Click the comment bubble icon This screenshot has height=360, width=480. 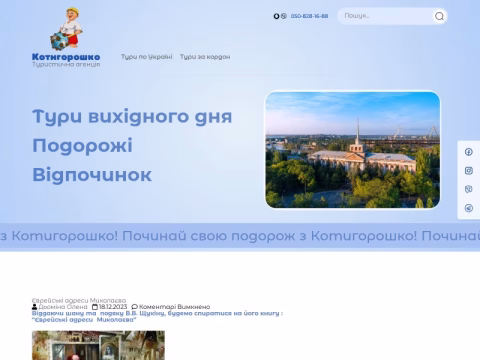coord(135,307)
